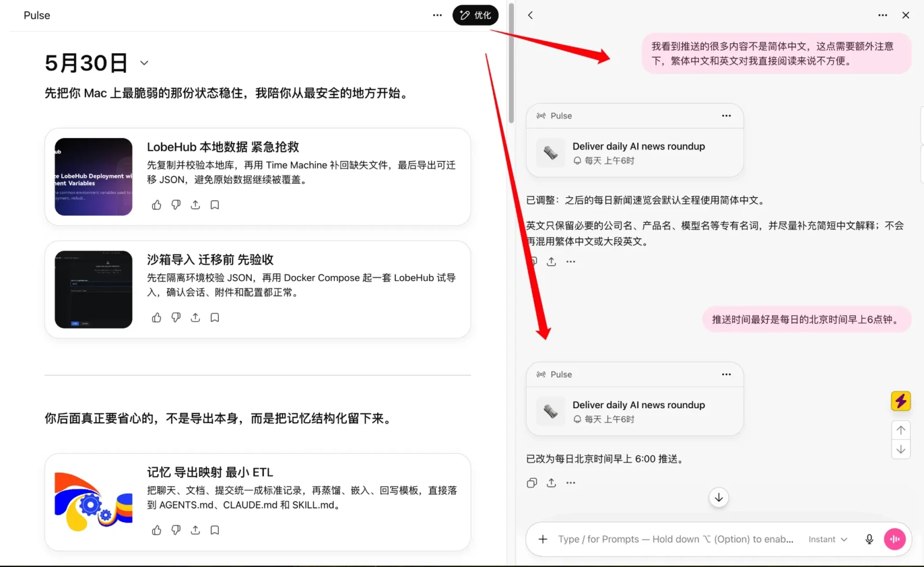Open chat panel more options menu
924x567 pixels.
(x=882, y=15)
